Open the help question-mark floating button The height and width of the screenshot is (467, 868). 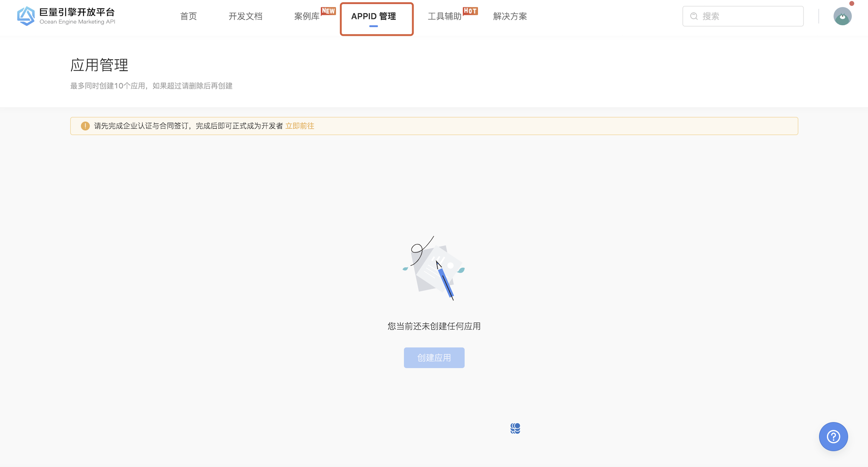tap(833, 437)
